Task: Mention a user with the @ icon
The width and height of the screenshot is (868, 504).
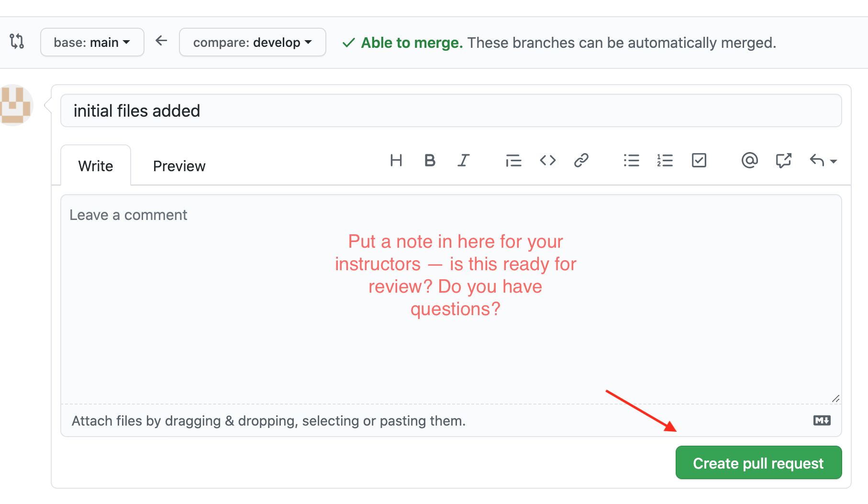Action: pyautogui.click(x=749, y=160)
